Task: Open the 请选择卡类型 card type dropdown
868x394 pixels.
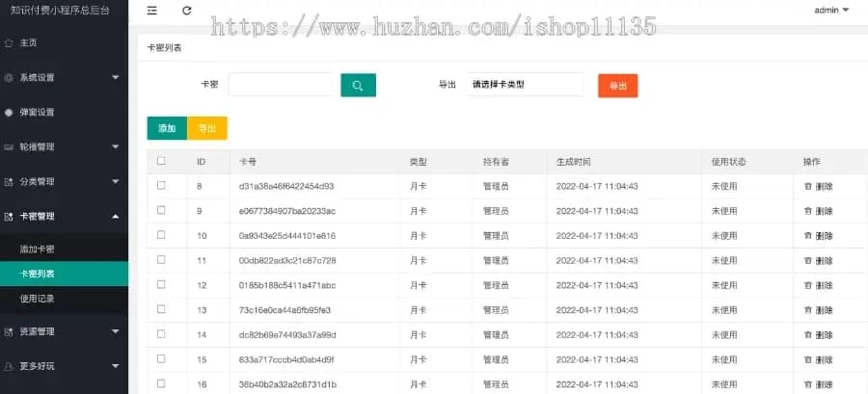Action: pos(525,85)
